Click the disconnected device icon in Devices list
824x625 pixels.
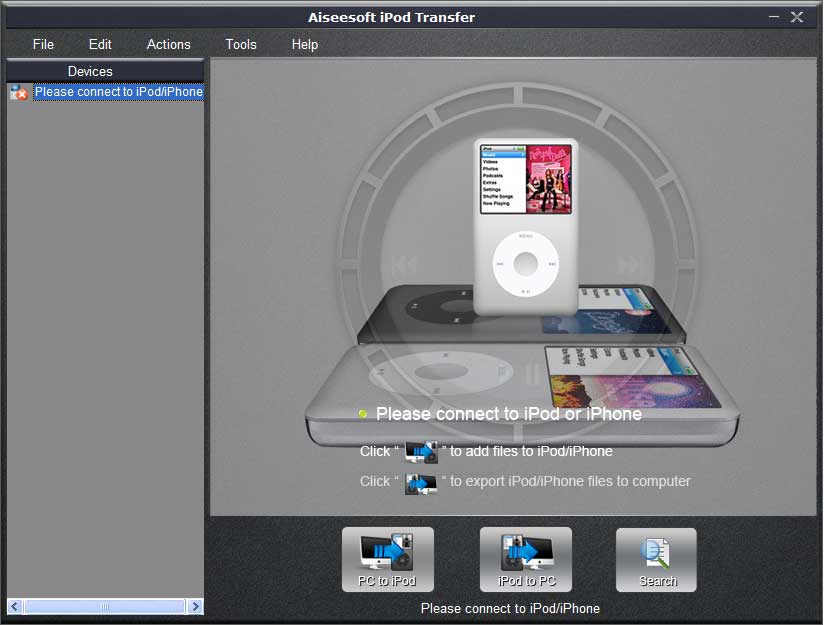[x=19, y=93]
